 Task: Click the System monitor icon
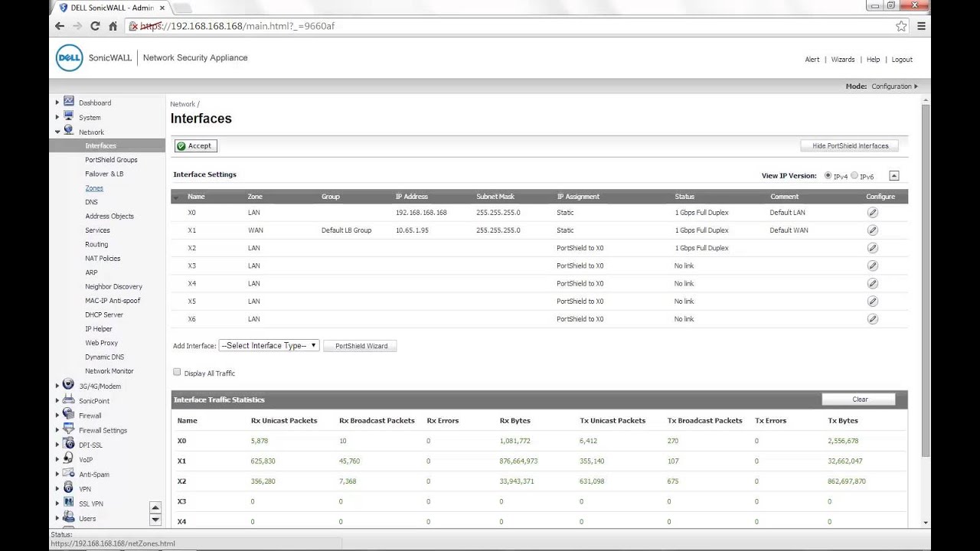tap(69, 116)
